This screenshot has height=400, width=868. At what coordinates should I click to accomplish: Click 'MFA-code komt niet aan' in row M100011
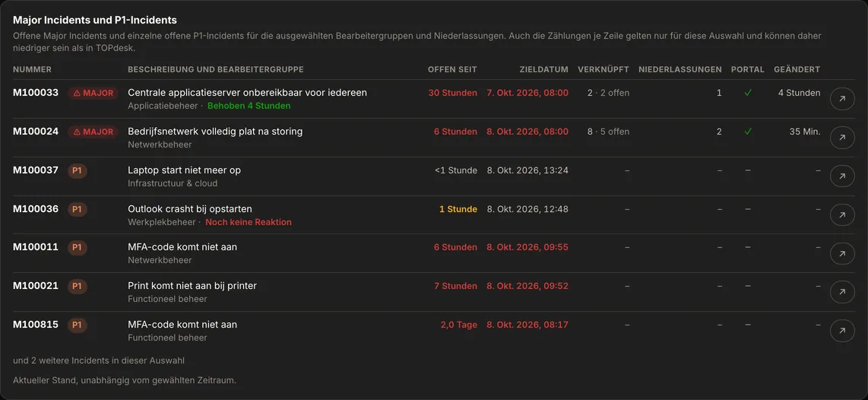click(182, 248)
